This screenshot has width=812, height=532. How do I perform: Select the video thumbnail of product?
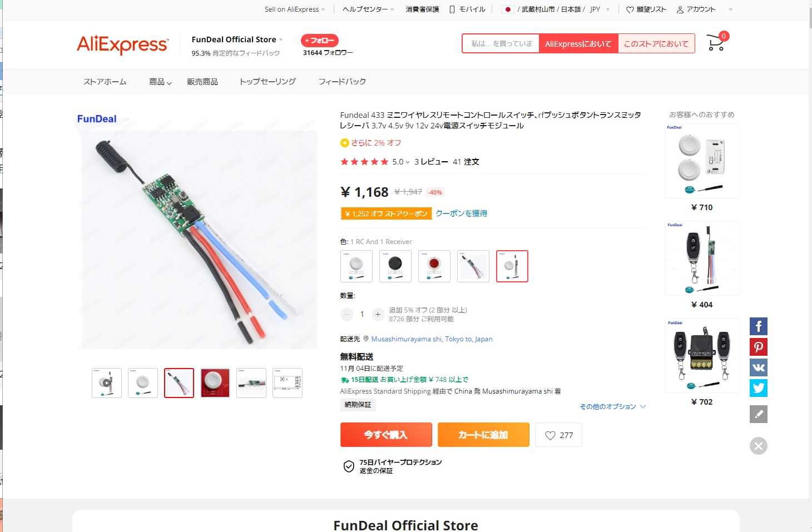coord(107,383)
